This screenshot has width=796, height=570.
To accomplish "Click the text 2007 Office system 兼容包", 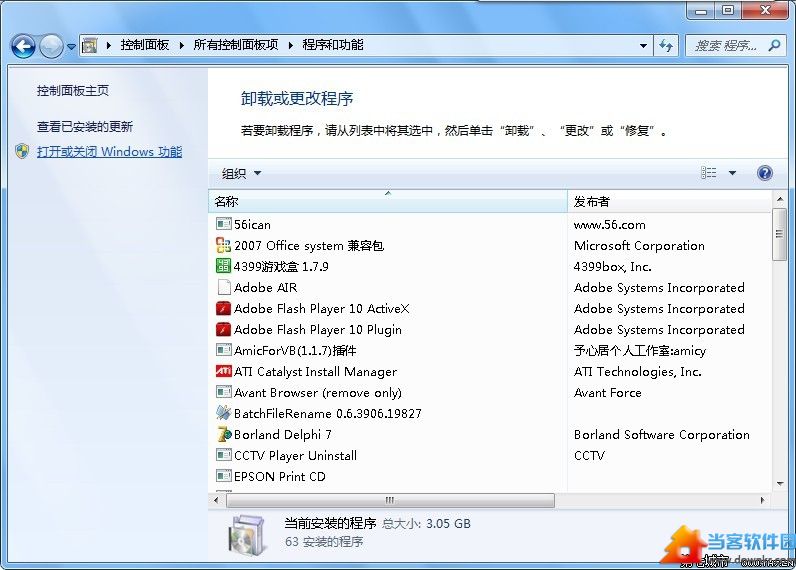I will click(309, 246).
